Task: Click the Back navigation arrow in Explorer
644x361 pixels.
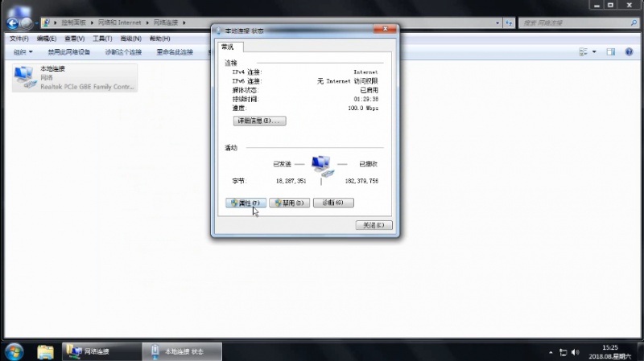Action: click(13, 23)
